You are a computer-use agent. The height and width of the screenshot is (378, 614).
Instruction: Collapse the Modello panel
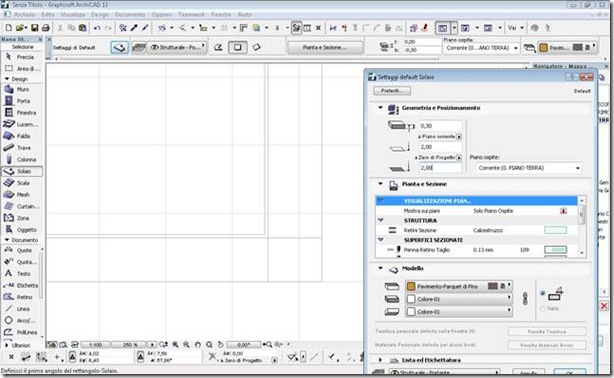click(x=380, y=268)
